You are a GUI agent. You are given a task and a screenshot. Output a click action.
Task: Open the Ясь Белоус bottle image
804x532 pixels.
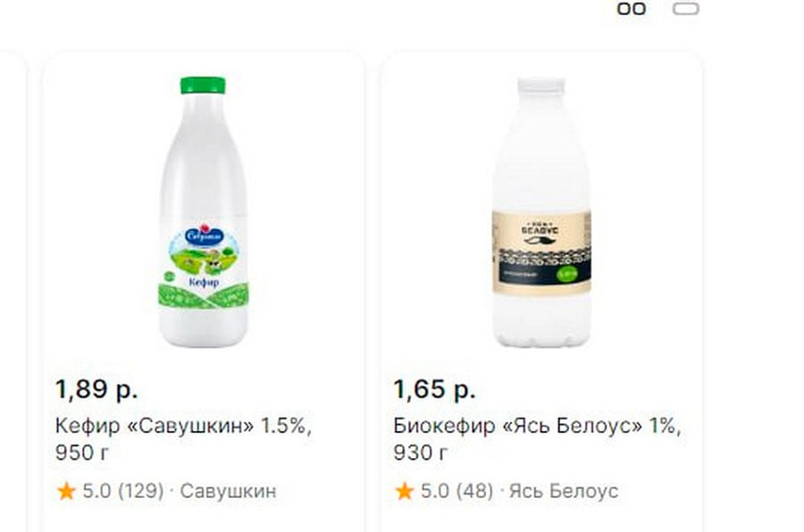pyautogui.click(x=541, y=212)
